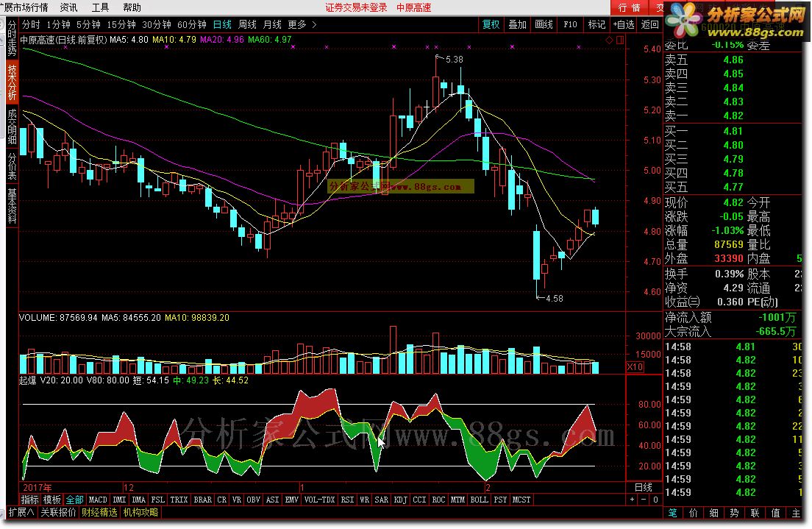This screenshot has width=812, height=529.
Task: Click the 叠加 overlay button
Action: pyautogui.click(x=517, y=24)
